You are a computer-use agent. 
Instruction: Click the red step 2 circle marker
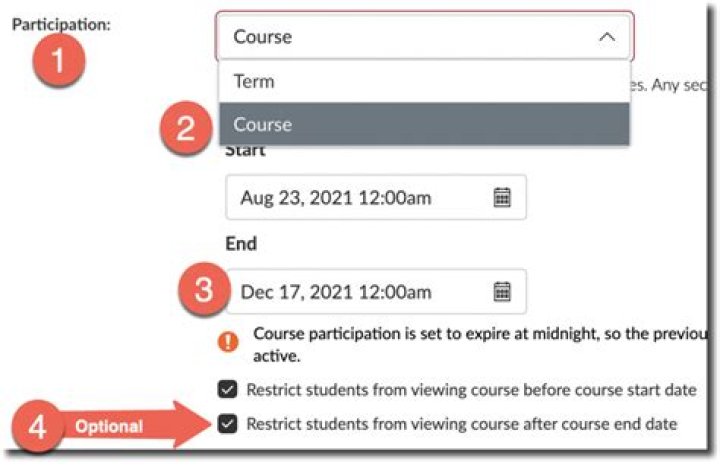click(186, 128)
